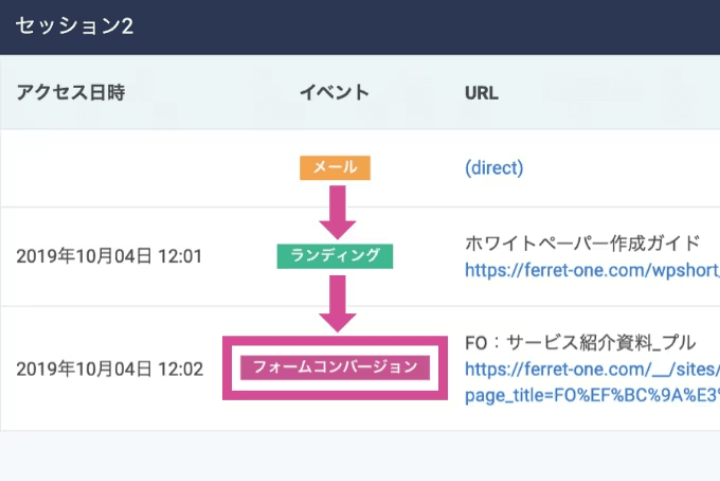Sort by the アクセス日時 column header

71,93
